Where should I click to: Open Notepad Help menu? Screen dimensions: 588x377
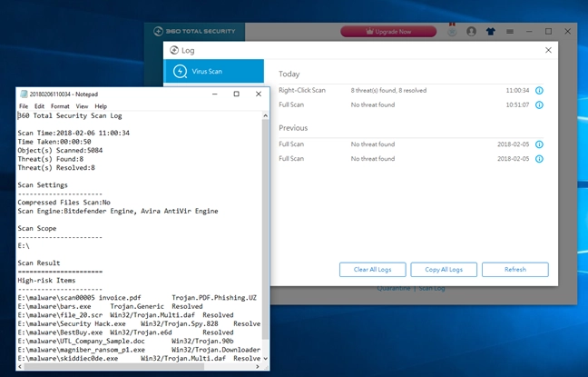coord(101,106)
